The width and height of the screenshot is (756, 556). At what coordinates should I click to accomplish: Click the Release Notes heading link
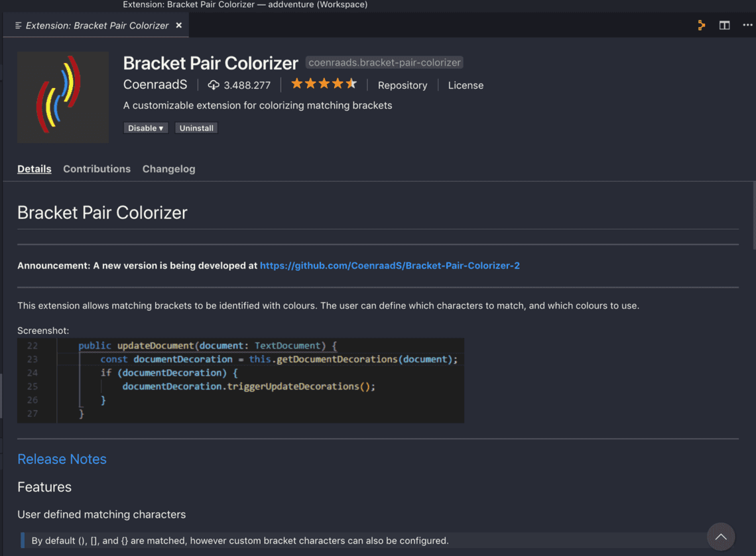click(x=62, y=459)
